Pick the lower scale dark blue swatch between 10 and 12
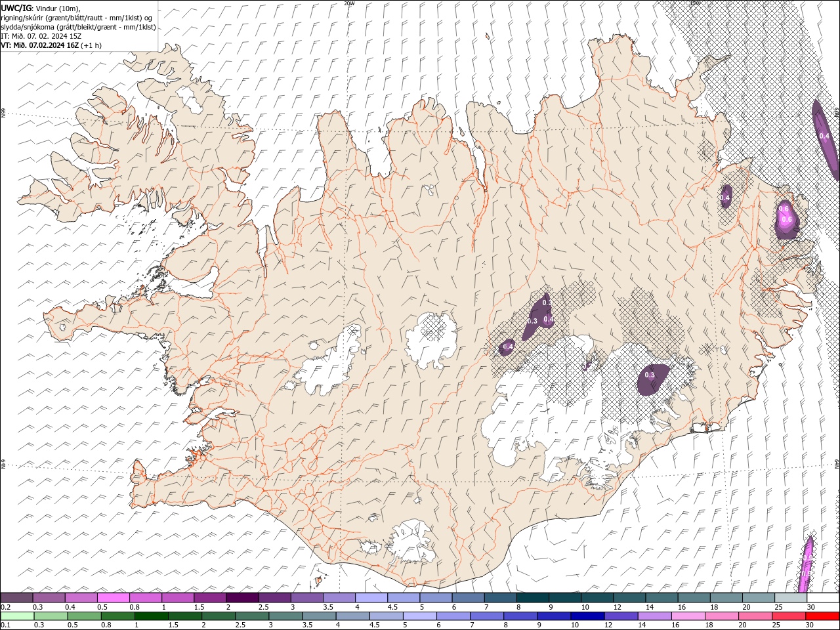 (x=588, y=616)
